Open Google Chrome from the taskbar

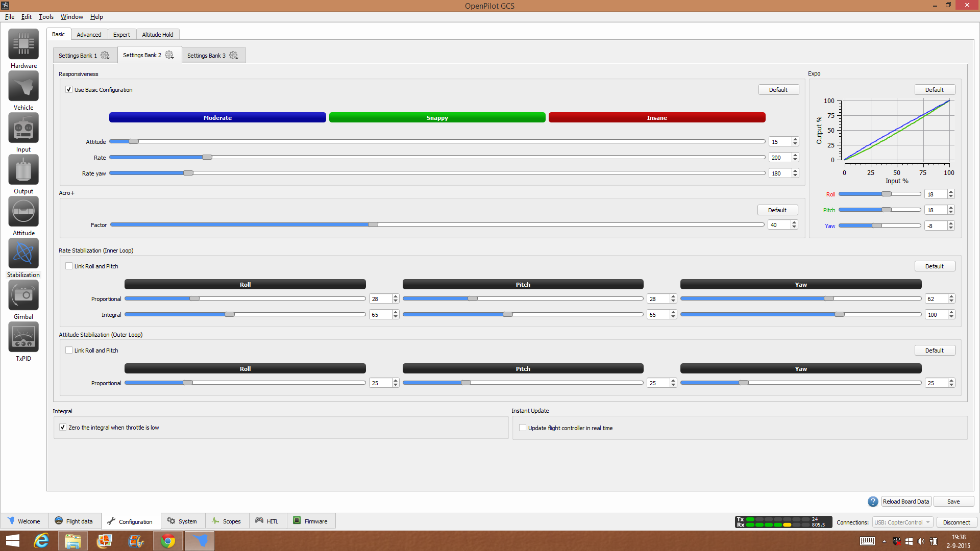click(x=167, y=541)
